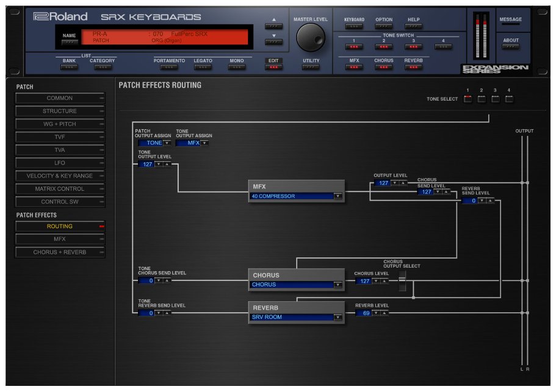This screenshot has height=392, width=556.
Task: Increase Tone Output Level with up arrow
Action: (x=167, y=165)
